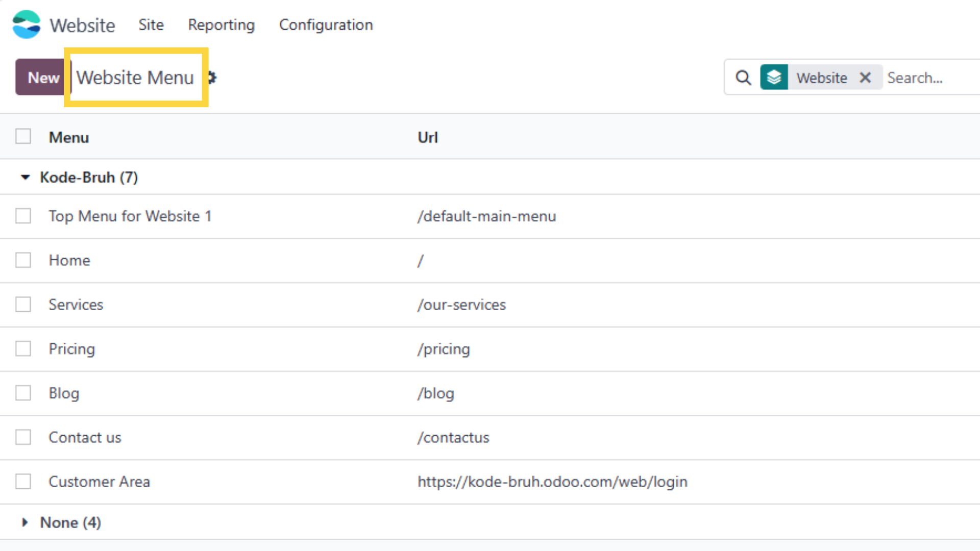
Task: Open the Configuration menu
Action: [x=326, y=24]
